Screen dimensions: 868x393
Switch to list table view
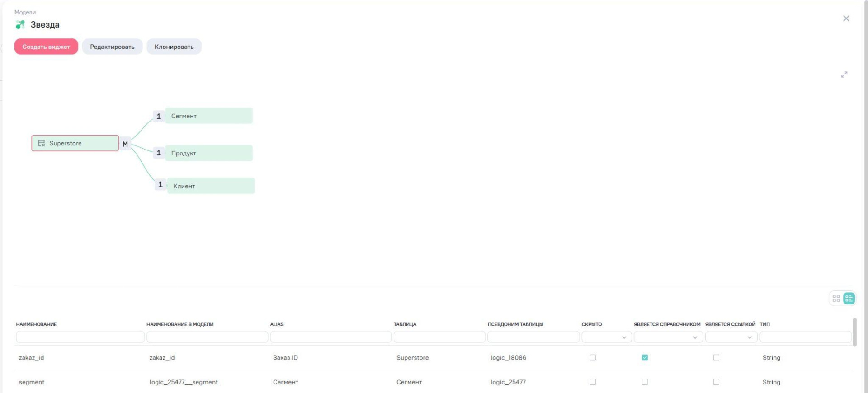(849, 299)
